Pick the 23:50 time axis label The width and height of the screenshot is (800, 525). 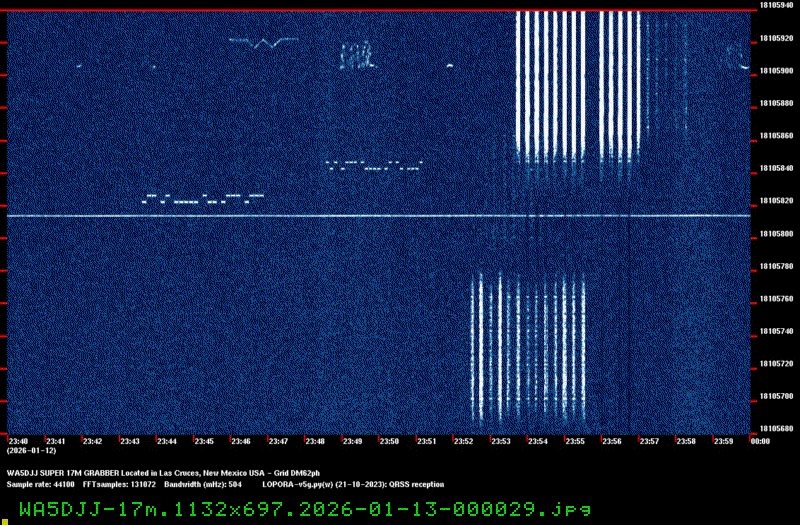389,441
